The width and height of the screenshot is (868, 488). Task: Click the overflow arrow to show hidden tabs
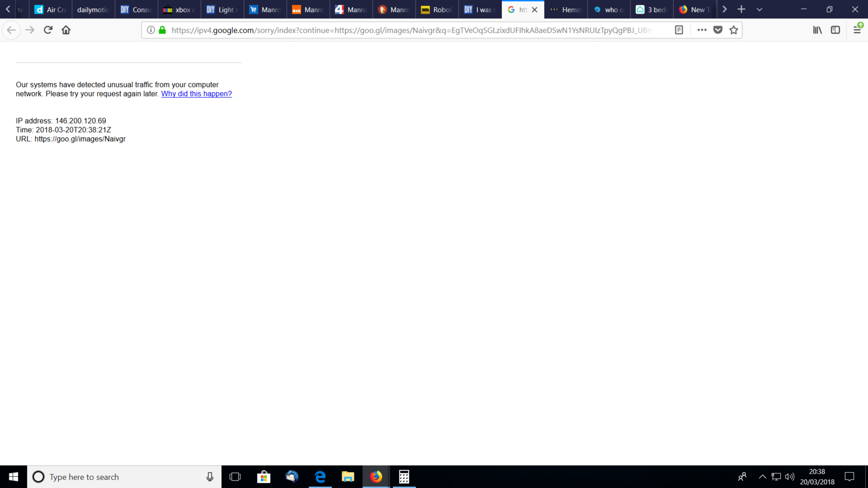point(725,9)
